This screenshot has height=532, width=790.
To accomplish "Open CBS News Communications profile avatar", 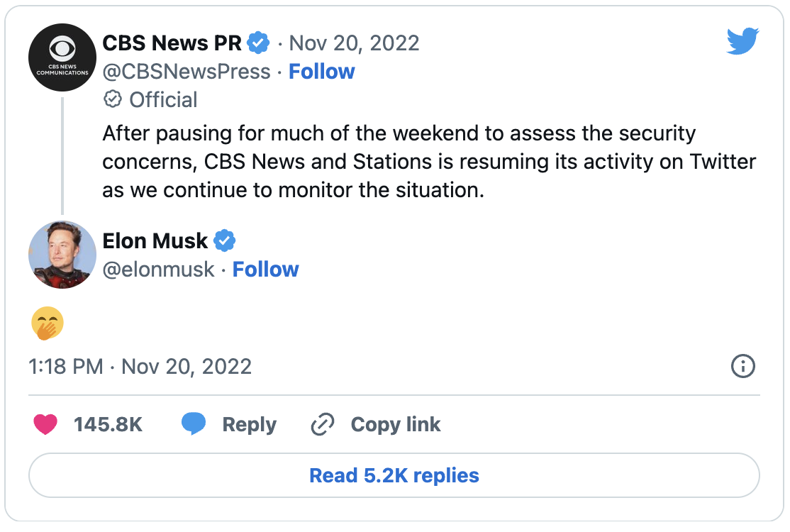I will click(62, 58).
